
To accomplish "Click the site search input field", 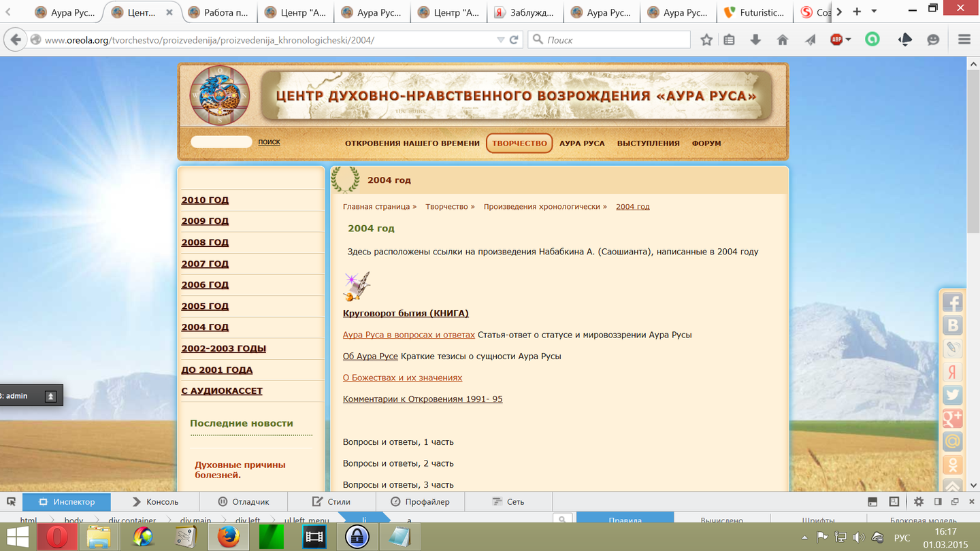I will [x=221, y=142].
